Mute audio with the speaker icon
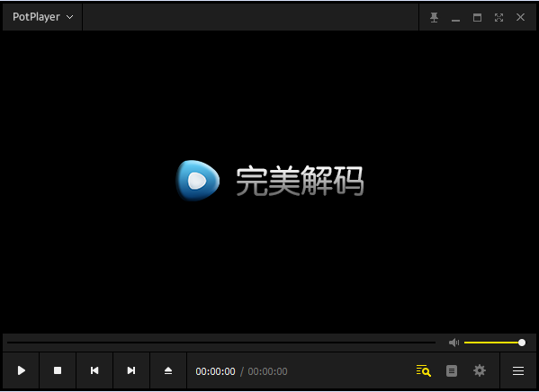The height and width of the screenshot is (392, 539). click(x=454, y=343)
